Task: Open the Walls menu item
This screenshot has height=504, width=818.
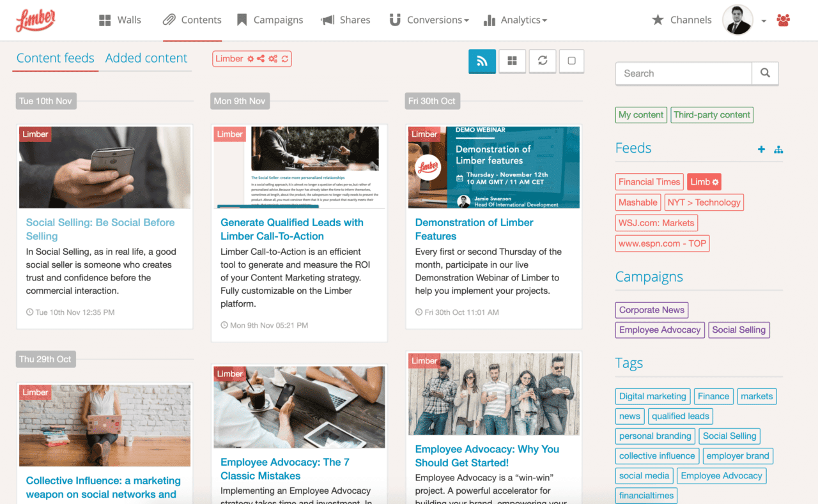Action: [x=120, y=20]
